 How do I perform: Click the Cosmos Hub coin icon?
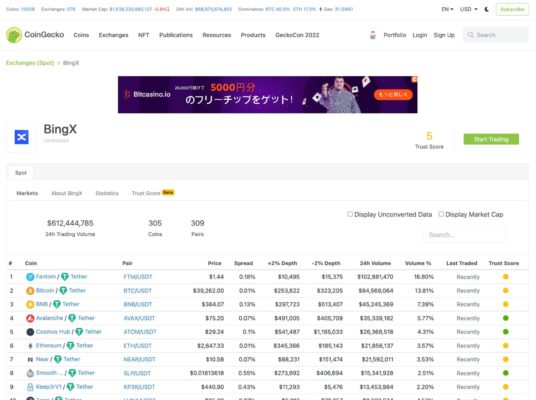pyautogui.click(x=30, y=332)
